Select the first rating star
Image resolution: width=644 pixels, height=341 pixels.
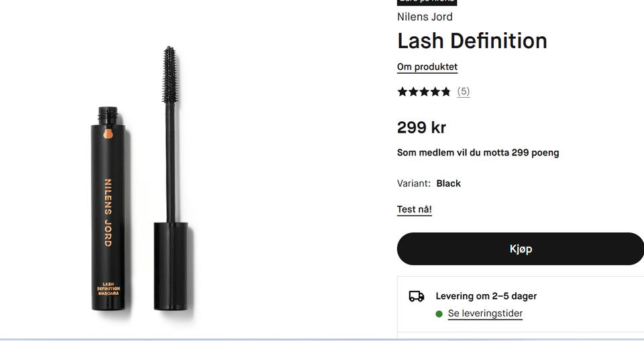pos(402,92)
